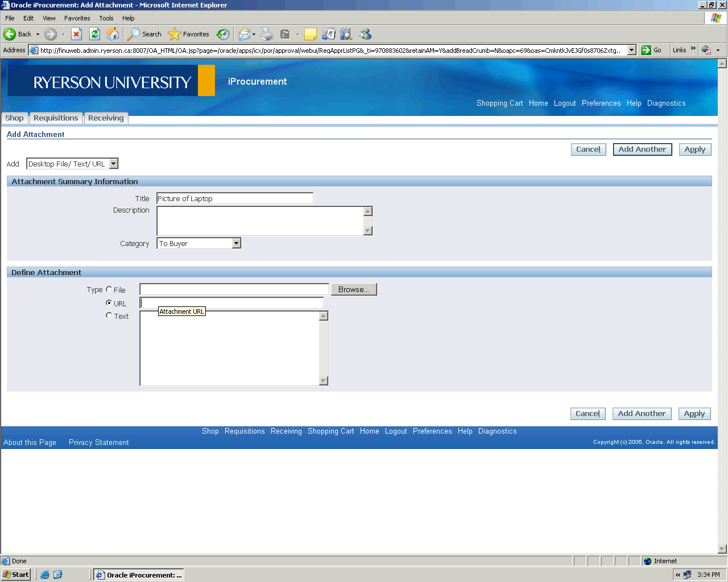Switch to the Requisitions tab
The image size is (728, 582).
coord(56,118)
